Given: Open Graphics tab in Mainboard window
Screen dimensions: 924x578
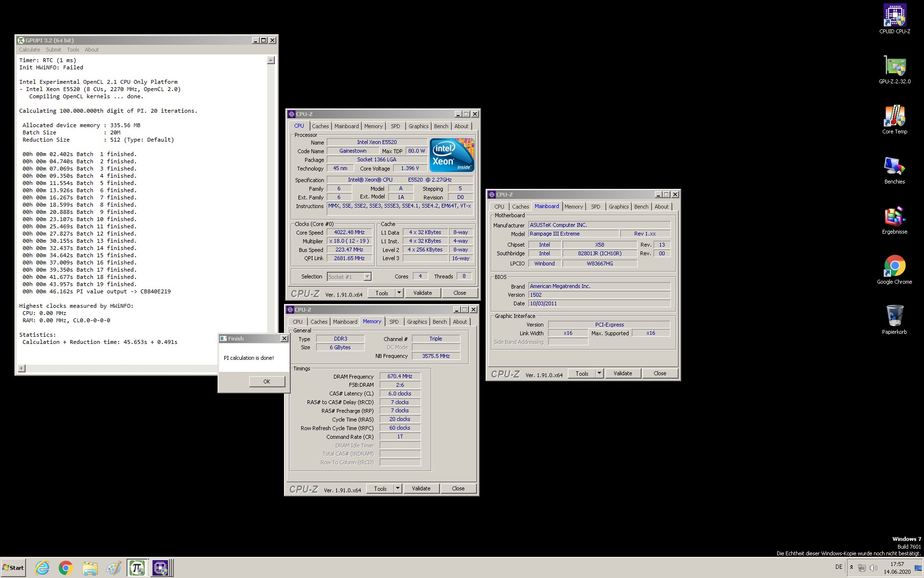Looking at the screenshot, I should [x=618, y=207].
